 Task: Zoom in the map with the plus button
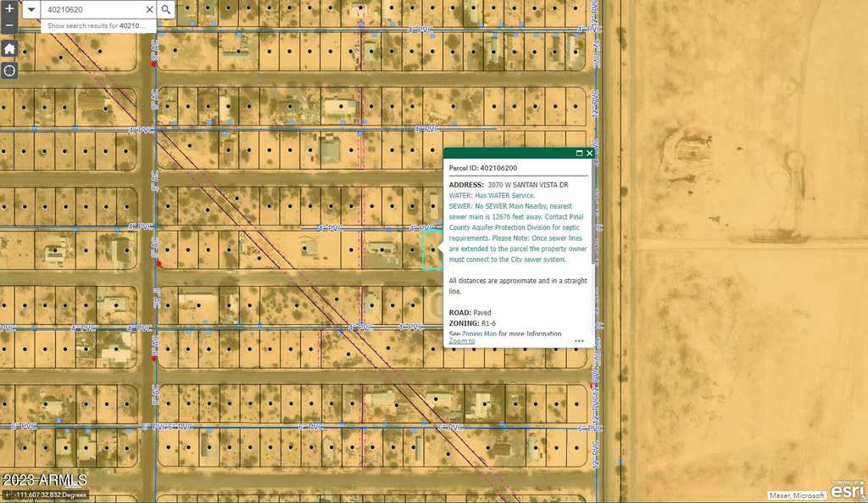click(8, 8)
